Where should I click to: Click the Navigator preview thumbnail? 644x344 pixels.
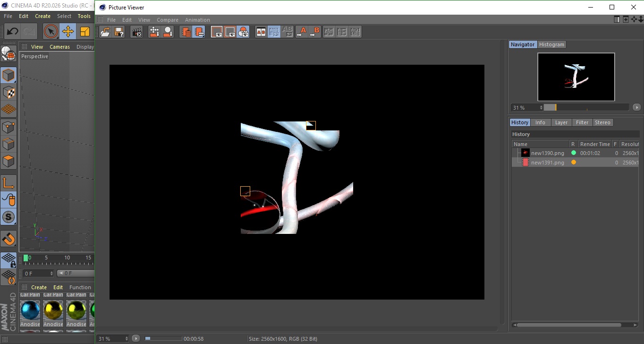tap(576, 77)
